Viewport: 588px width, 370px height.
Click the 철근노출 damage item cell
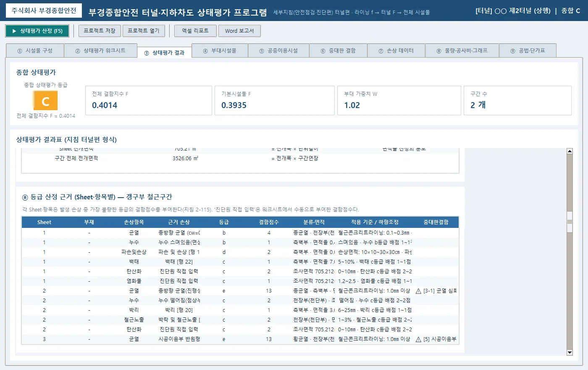[x=134, y=320]
